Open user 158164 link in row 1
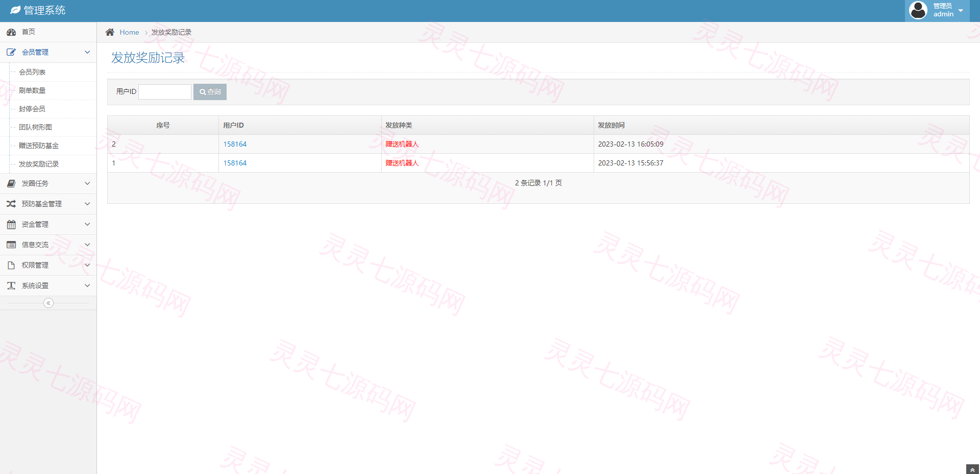980x474 pixels. coord(235,163)
